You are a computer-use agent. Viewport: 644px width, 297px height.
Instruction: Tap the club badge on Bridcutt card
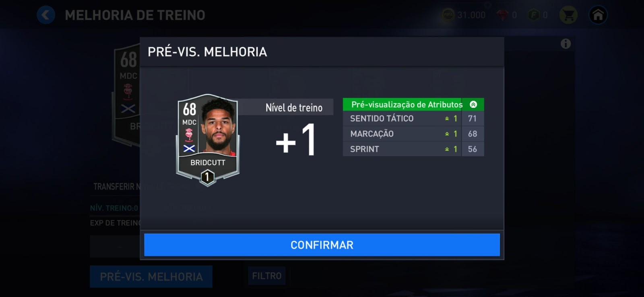(x=189, y=135)
